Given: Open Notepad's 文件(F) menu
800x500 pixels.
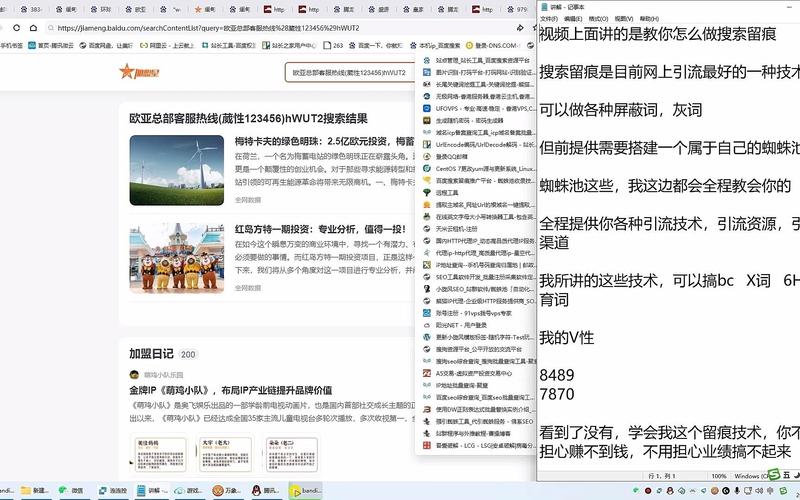Looking at the screenshot, I should (x=549, y=18).
